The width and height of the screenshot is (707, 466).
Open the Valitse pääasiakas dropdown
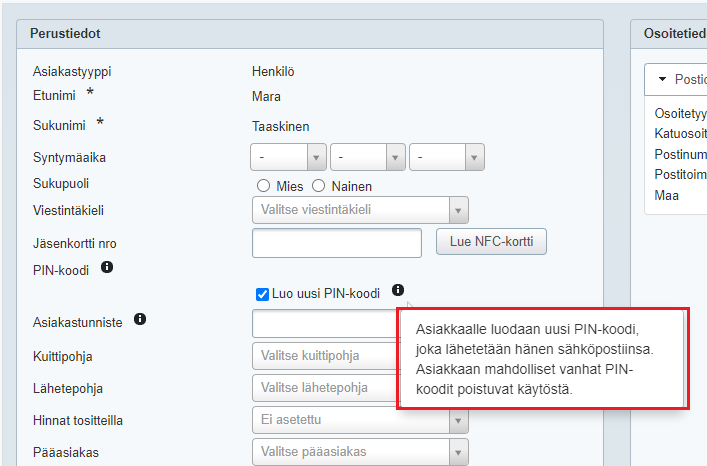(360, 452)
